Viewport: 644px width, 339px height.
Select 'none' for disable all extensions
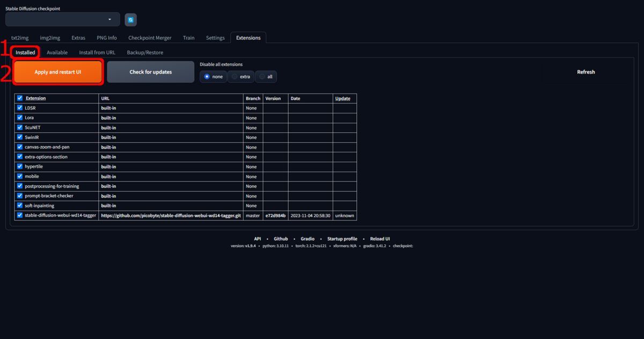coord(213,77)
